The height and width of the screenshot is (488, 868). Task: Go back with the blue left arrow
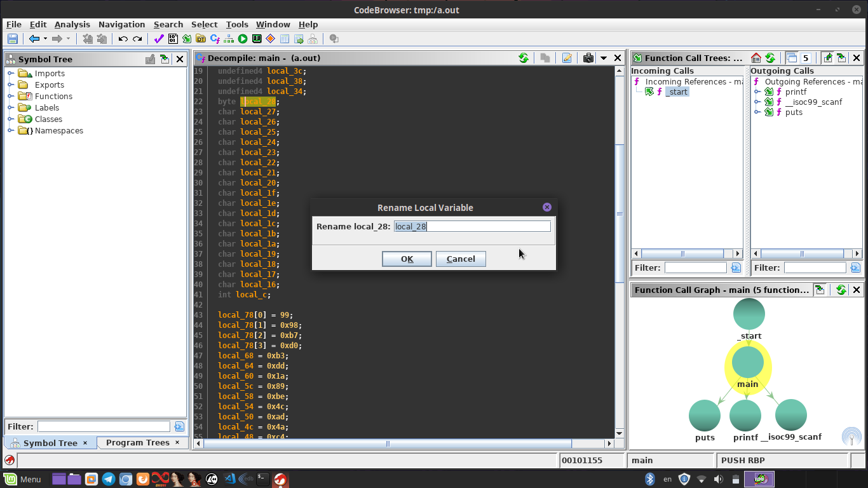pyautogui.click(x=34, y=39)
